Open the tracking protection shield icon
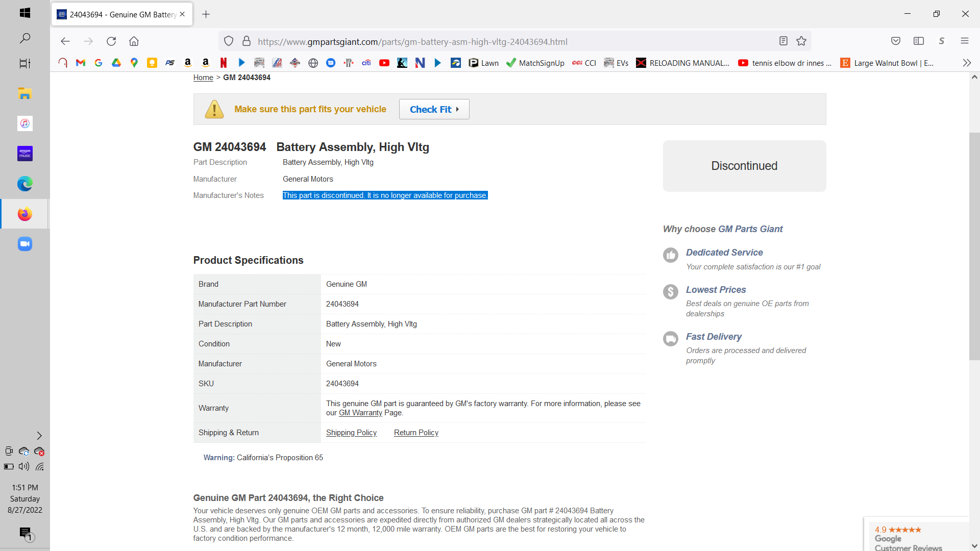The width and height of the screenshot is (980, 551). [229, 41]
